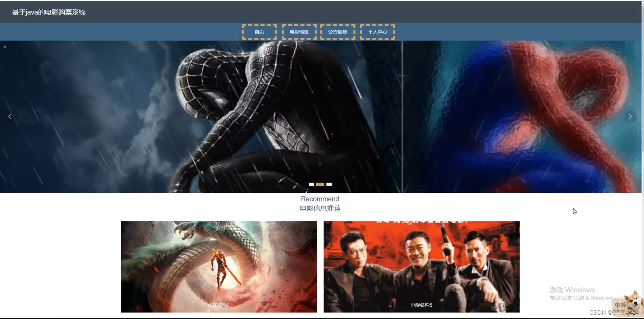Viewport: 644px width, 319px height.
Task: Open the 个人中心 navigation tab
Action: (377, 32)
